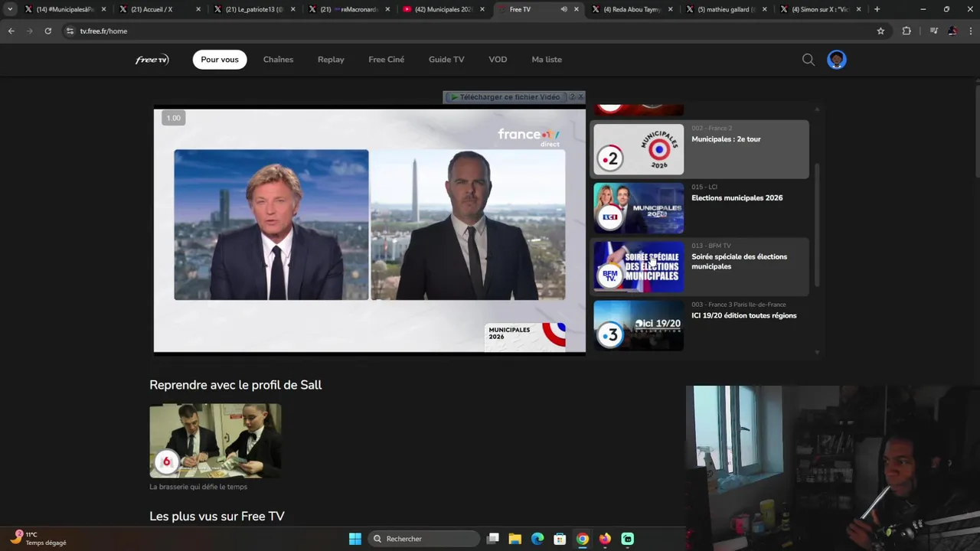
Task: Select France 3 ici 19/20 thumbnail
Action: (639, 325)
